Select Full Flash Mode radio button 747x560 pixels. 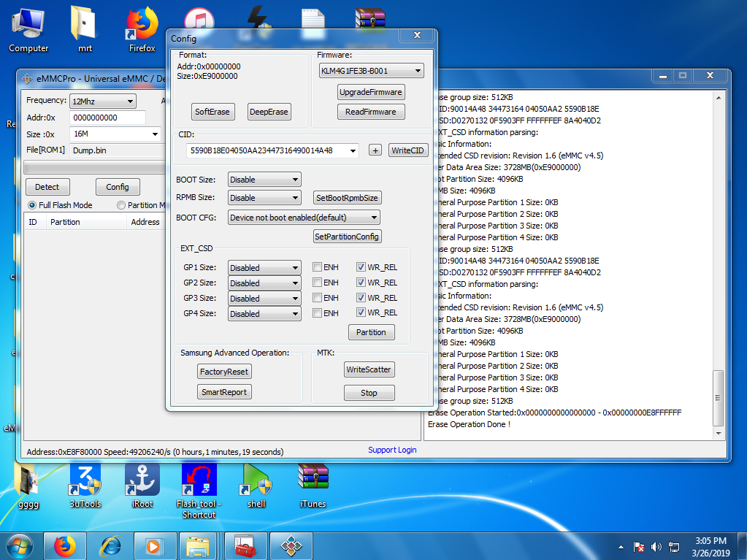[32, 204]
